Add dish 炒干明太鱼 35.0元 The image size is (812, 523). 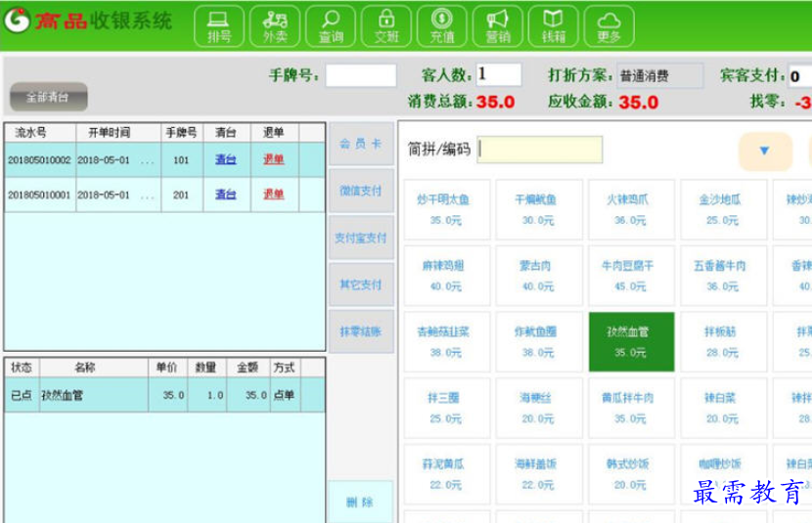tap(446, 209)
